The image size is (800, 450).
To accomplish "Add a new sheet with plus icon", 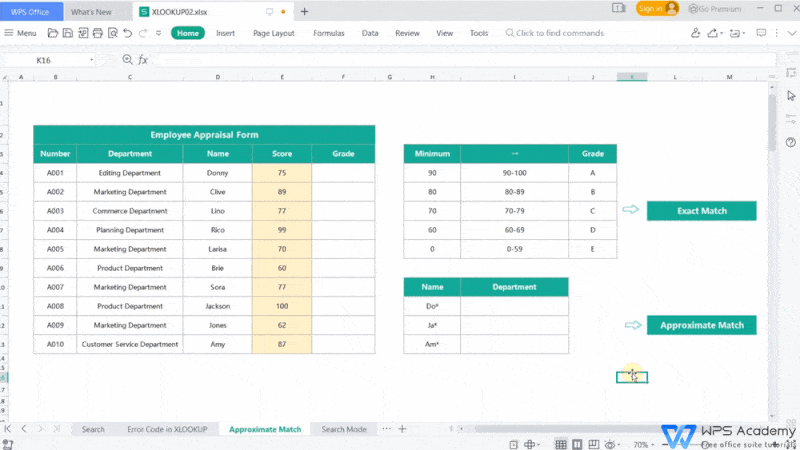I will click(x=402, y=429).
